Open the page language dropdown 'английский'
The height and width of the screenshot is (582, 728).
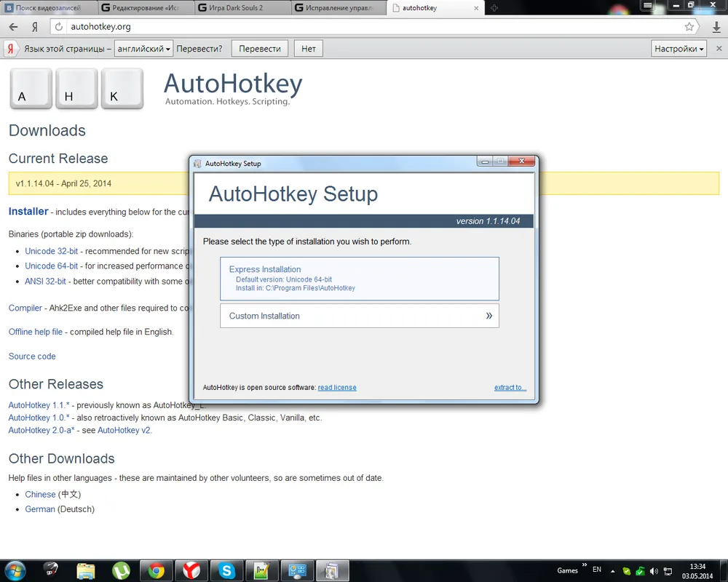[x=143, y=49]
